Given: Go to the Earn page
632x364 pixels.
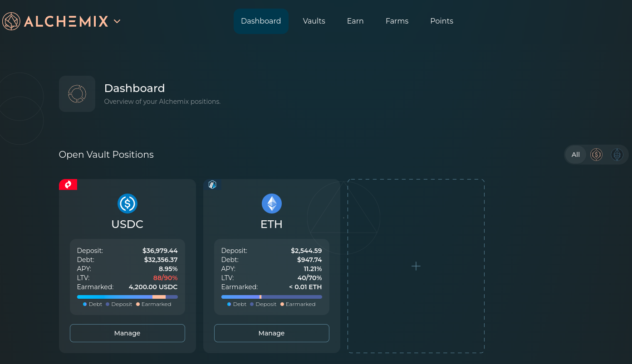Looking at the screenshot, I should coord(355,21).
